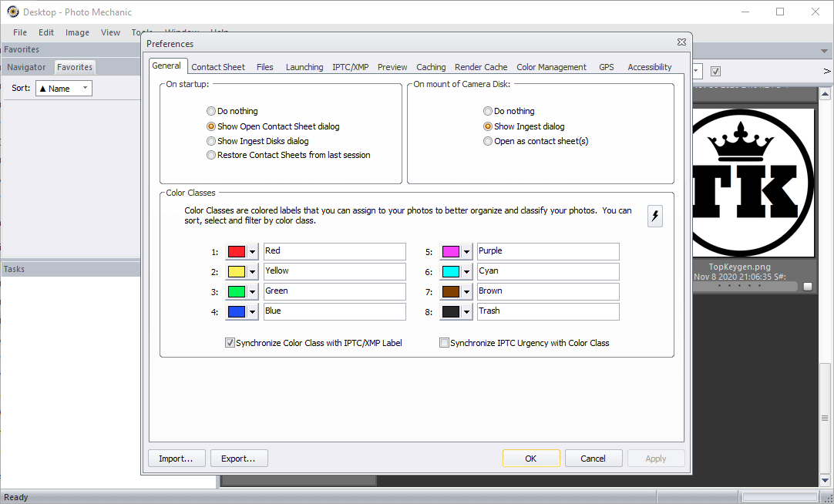The height and width of the screenshot is (504, 834).
Task: Click the Trash color class name field
Action: tap(548, 311)
